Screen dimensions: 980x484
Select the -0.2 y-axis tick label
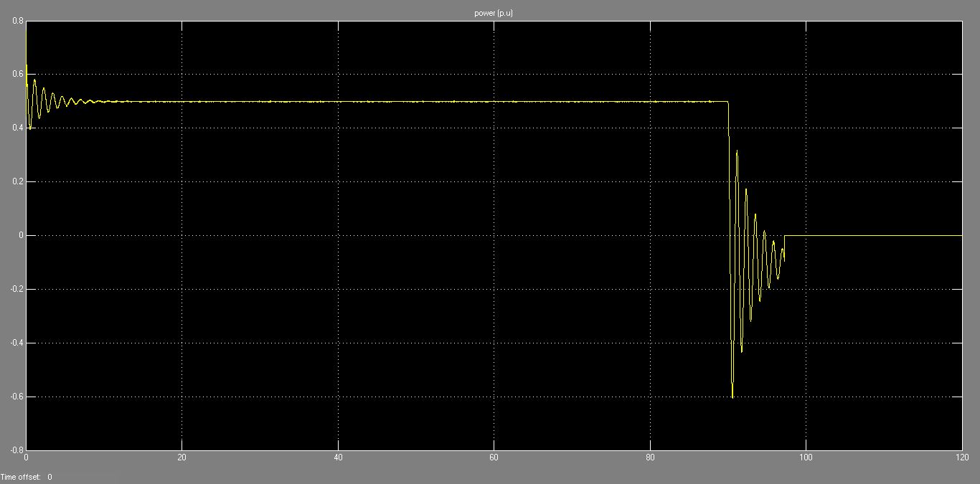tap(16, 290)
